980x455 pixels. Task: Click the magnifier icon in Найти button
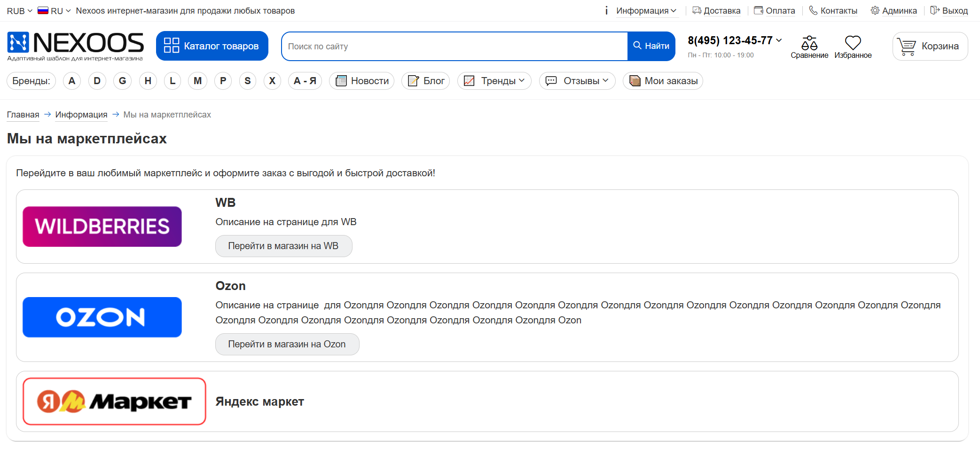(637, 46)
